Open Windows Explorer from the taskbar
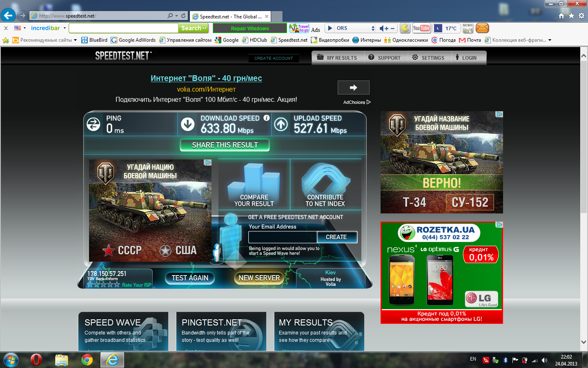This screenshot has width=588, height=368. [62, 360]
